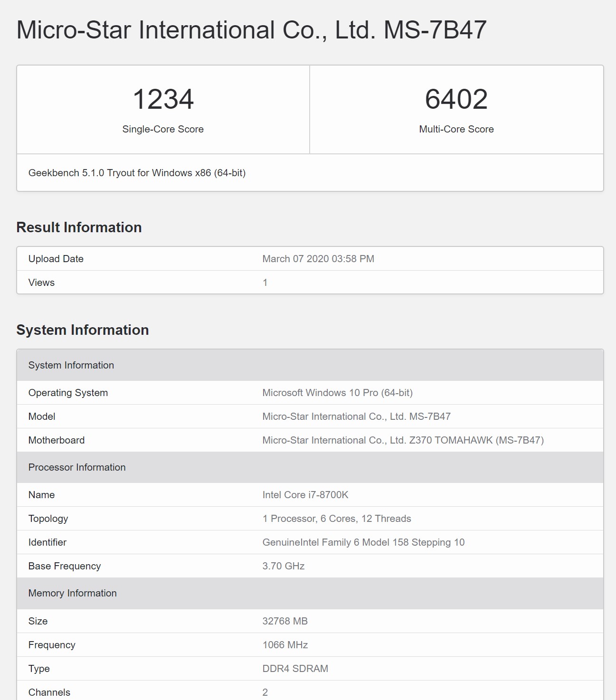Select the 3.70 GHz base frequency value
The width and height of the screenshot is (616, 700).
point(284,566)
